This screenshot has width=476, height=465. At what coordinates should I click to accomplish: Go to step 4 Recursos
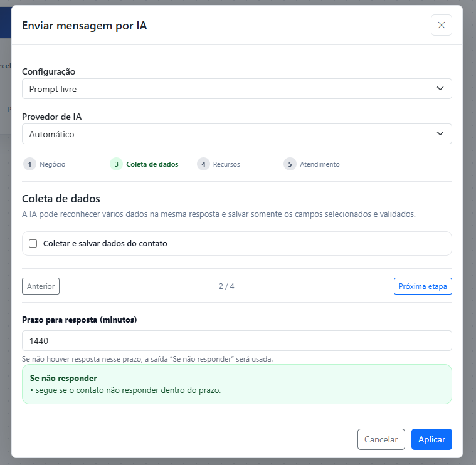[219, 164]
